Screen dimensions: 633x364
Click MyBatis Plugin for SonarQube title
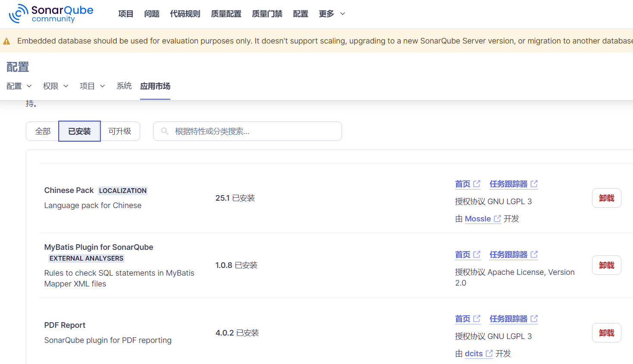click(x=99, y=247)
